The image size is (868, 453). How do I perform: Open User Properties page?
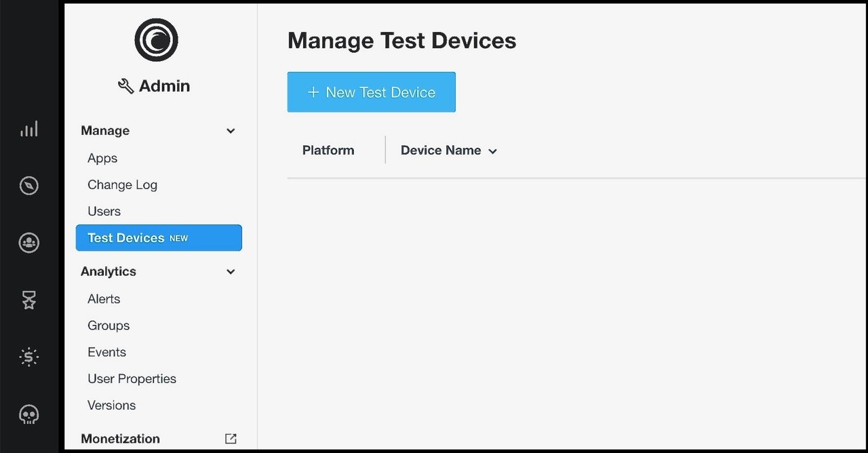point(132,378)
